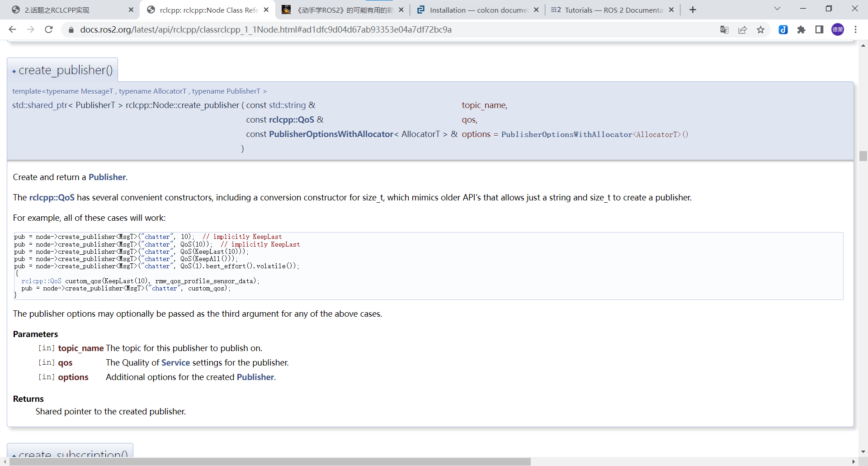Screen dimensions: 868x466
Task: Toggle browser side panel
Action: (x=819, y=30)
